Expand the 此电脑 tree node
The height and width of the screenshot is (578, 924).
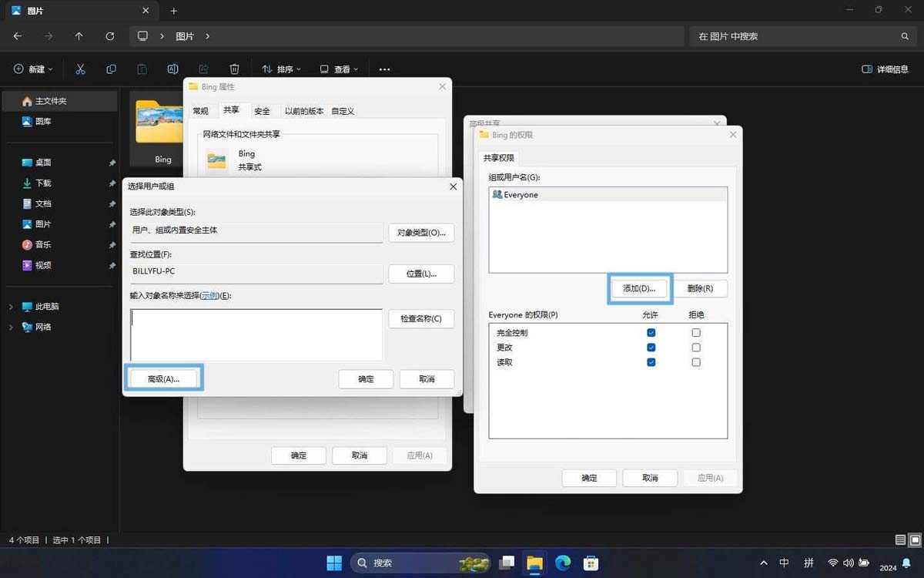11,307
